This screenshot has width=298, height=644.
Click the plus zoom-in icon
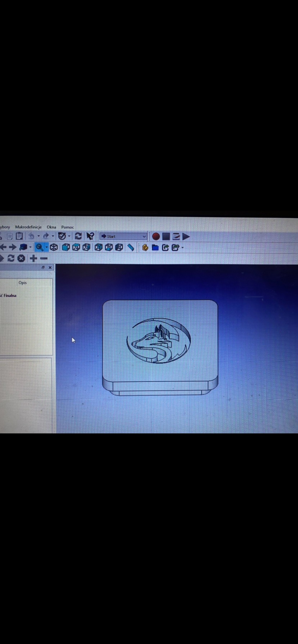[33, 258]
